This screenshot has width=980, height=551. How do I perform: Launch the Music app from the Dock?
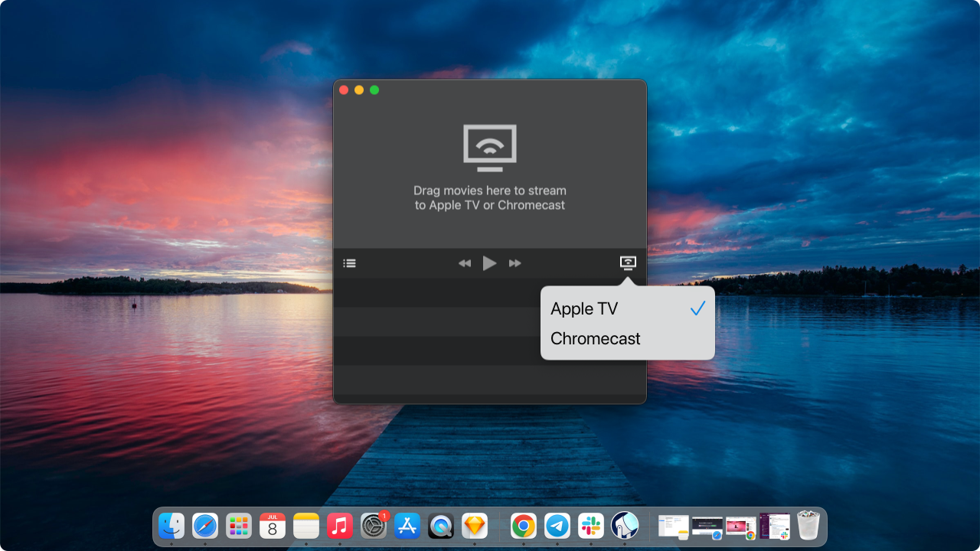[340, 526]
